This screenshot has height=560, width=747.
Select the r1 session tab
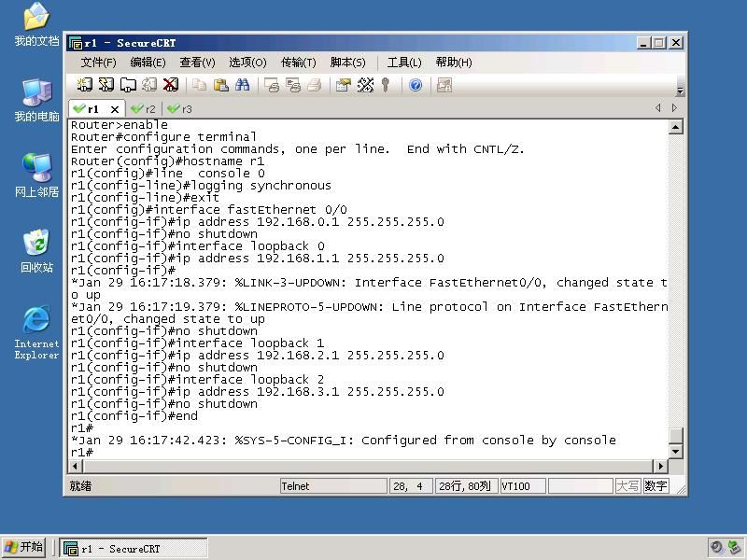click(92, 109)
